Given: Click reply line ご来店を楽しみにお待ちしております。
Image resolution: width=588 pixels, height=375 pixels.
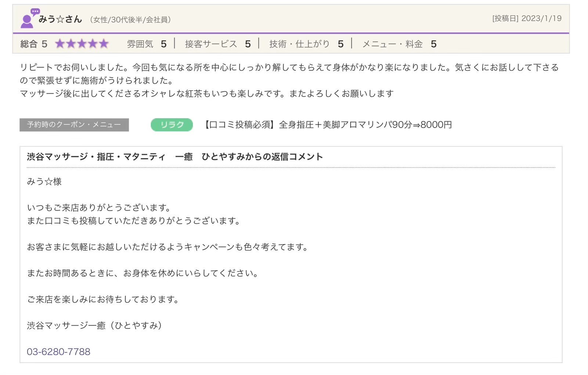Looking at the screenshot, I should (104, 299).
